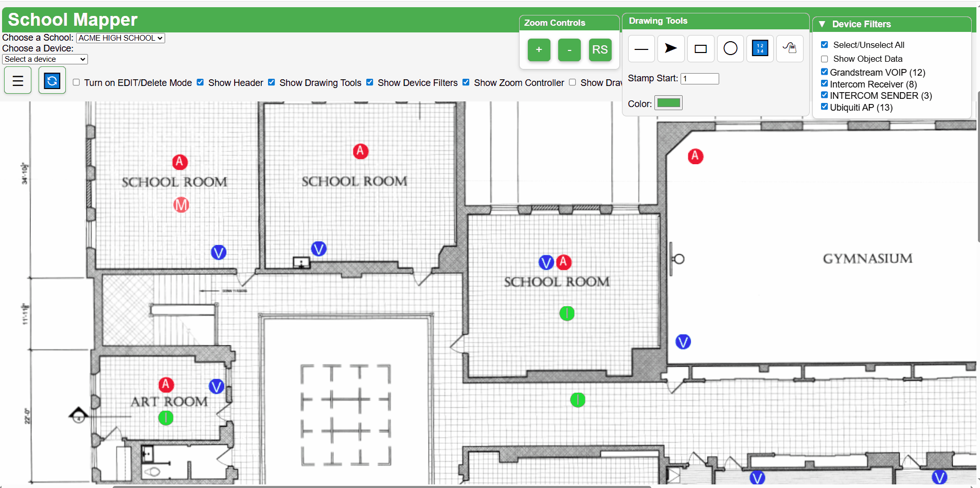The width and height of the screenshot is (980, 488).
Task: Select the arrow drawing tool
Action: [671, 49]
